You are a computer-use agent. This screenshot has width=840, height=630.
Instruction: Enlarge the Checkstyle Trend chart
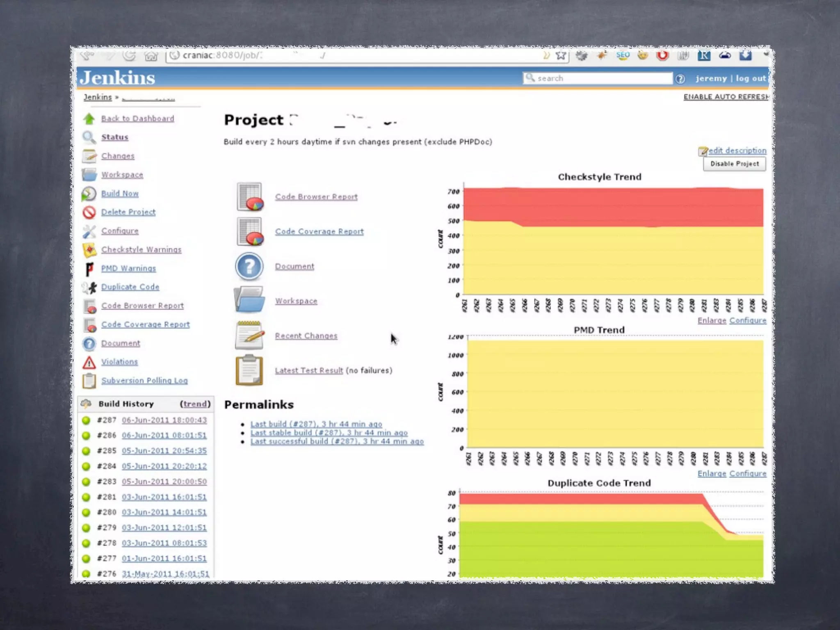click(x=712, y=320)
